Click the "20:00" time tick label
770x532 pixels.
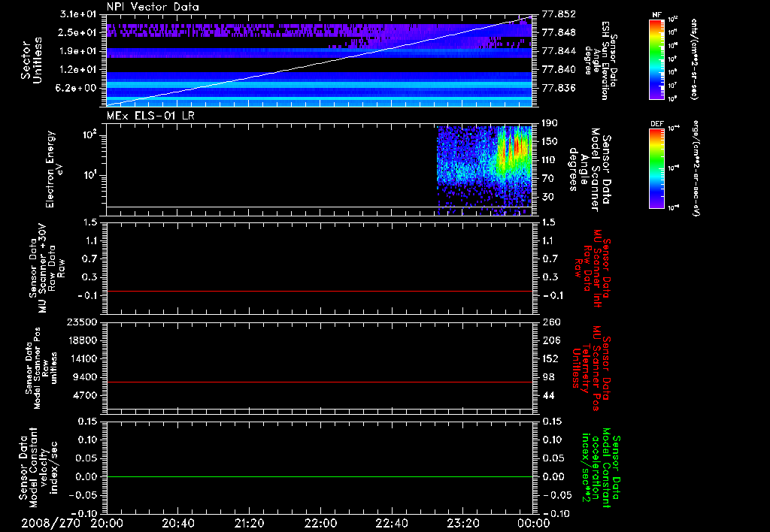pyautogui.click(x=107, y=523)
